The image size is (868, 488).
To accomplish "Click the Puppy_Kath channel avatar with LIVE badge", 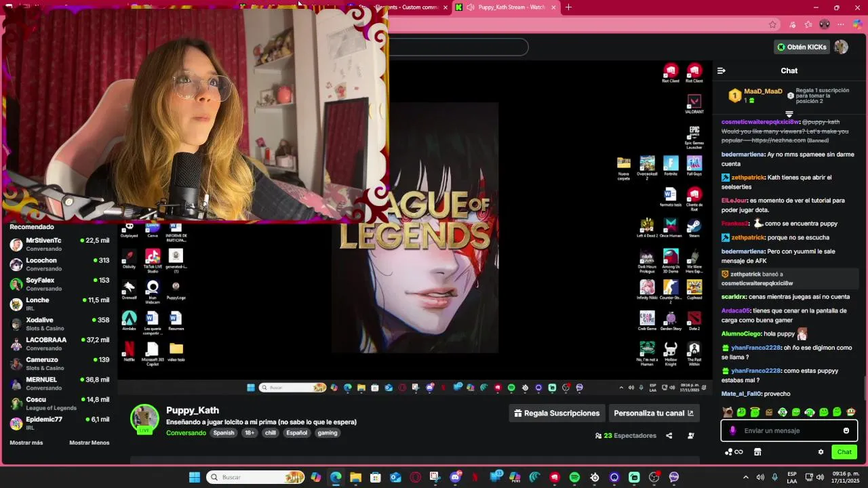I will (144, 419).
